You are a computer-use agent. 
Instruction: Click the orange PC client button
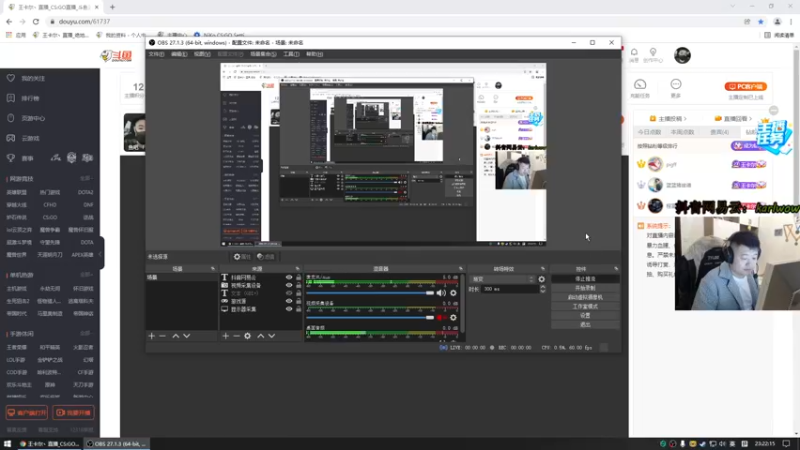coord(745,87)
